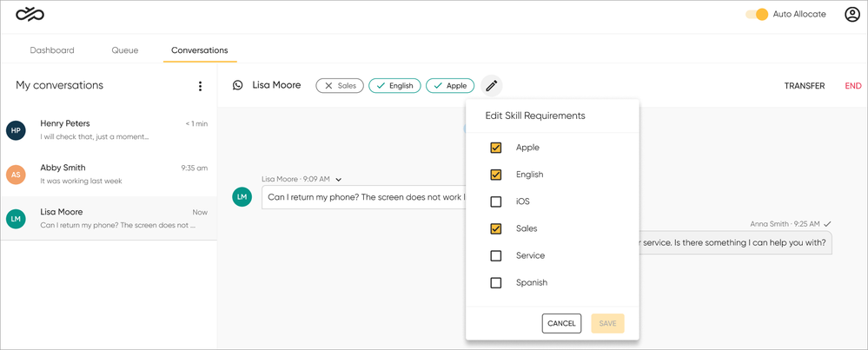The width and height of the screenshot is (868, 350).
Task: End the conversation with END
Action: (x=852, y=86)
